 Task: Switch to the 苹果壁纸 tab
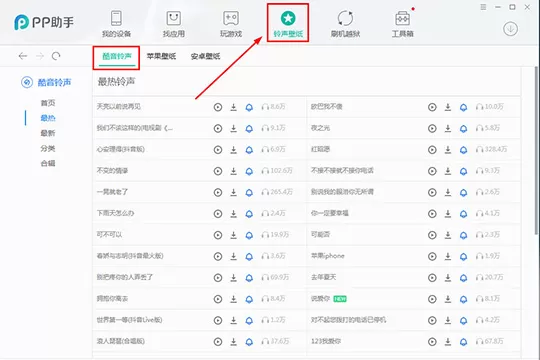(161, 56)
